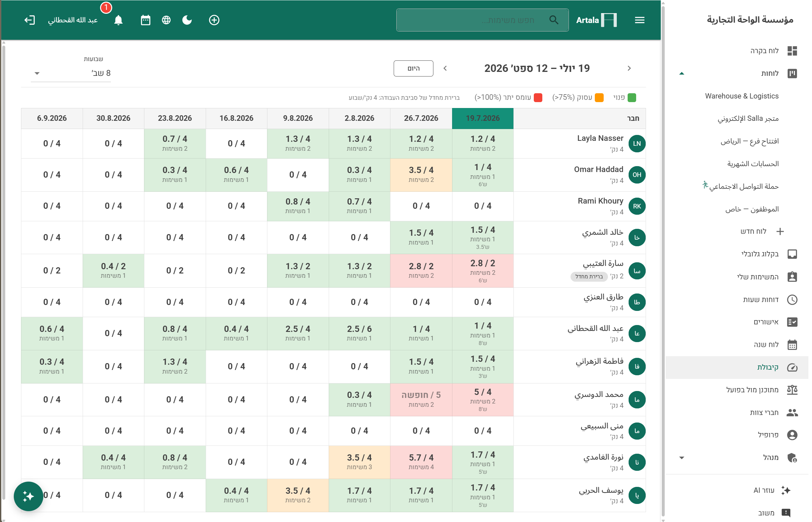Click the search tasks input field

pos(482,20)
